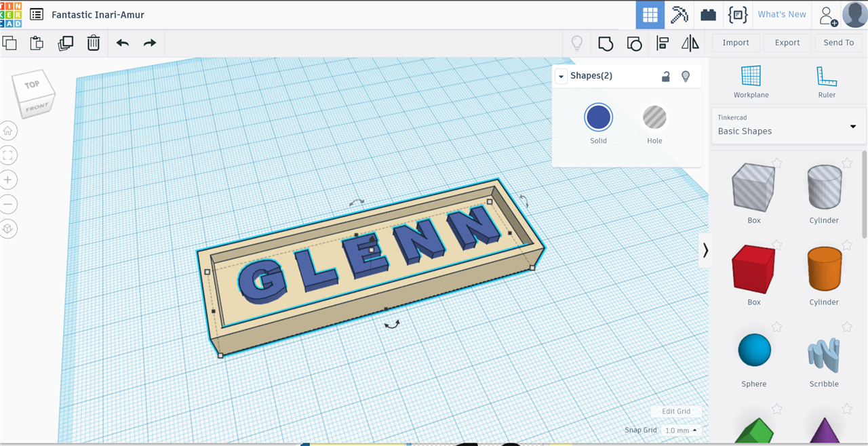Switch to Bricks mode

[708, 14]
